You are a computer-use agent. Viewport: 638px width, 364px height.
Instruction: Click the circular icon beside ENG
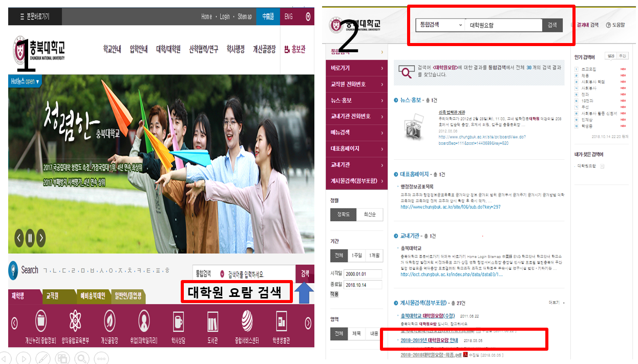click(x=308, y=16)
